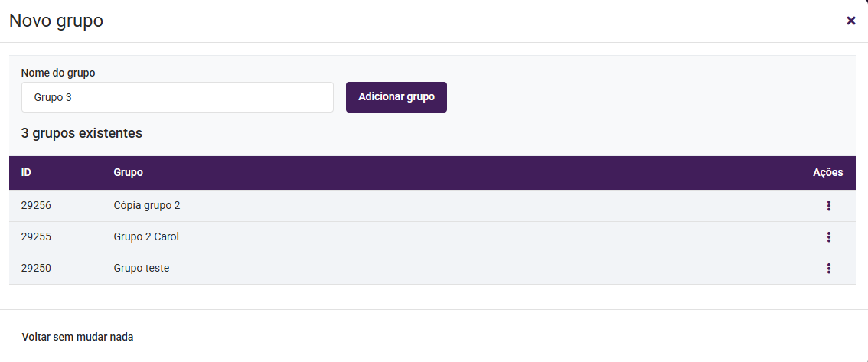
Task: Close the Novo grupo dialog
Action: (850, 21)
